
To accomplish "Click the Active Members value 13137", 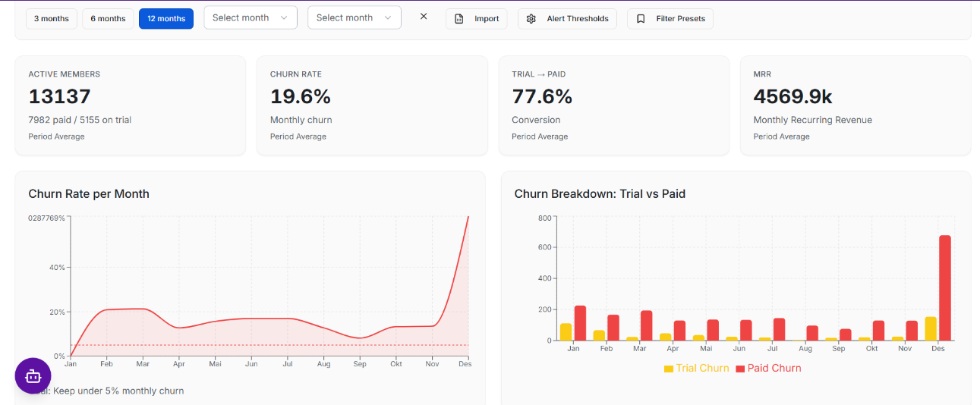I will 60,96.
